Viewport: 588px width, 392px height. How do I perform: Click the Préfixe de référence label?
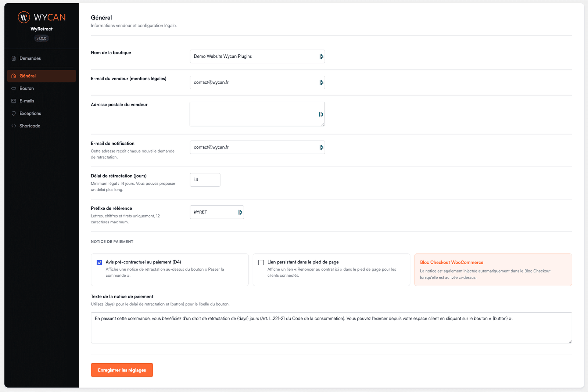[x=111, y=208]
